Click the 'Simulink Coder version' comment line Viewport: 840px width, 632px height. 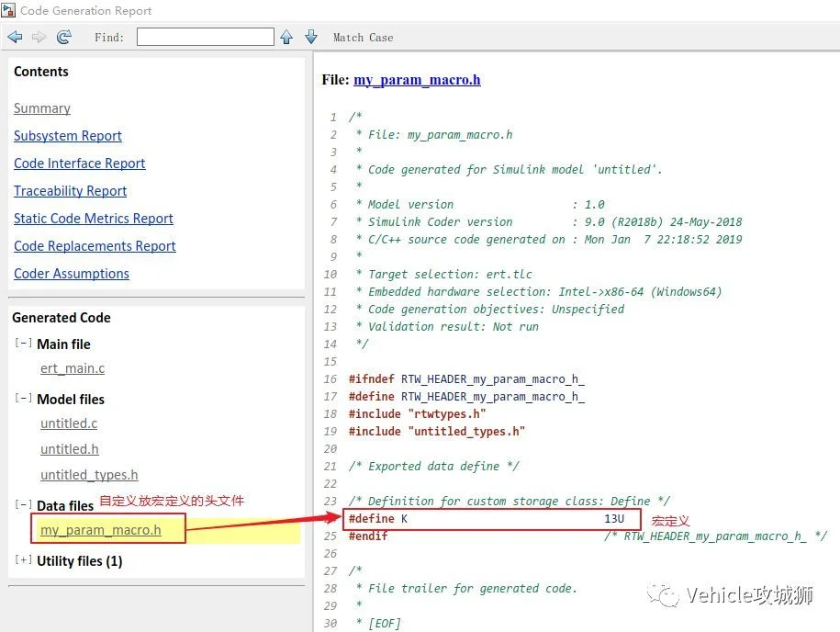pos(549,222)
